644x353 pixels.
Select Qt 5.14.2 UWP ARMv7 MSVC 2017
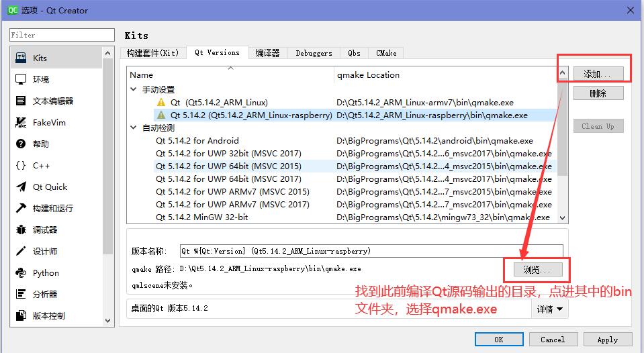[232, 204]
